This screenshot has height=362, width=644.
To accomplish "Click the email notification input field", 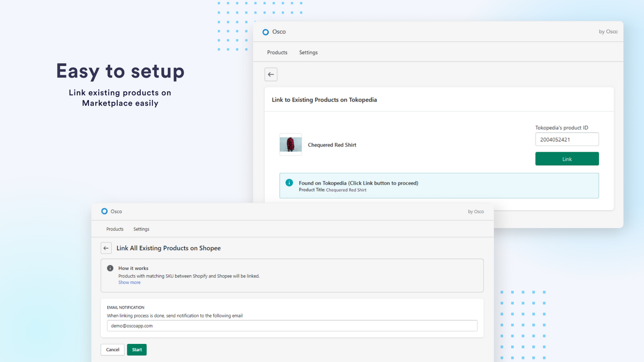I will coord(292,326).
